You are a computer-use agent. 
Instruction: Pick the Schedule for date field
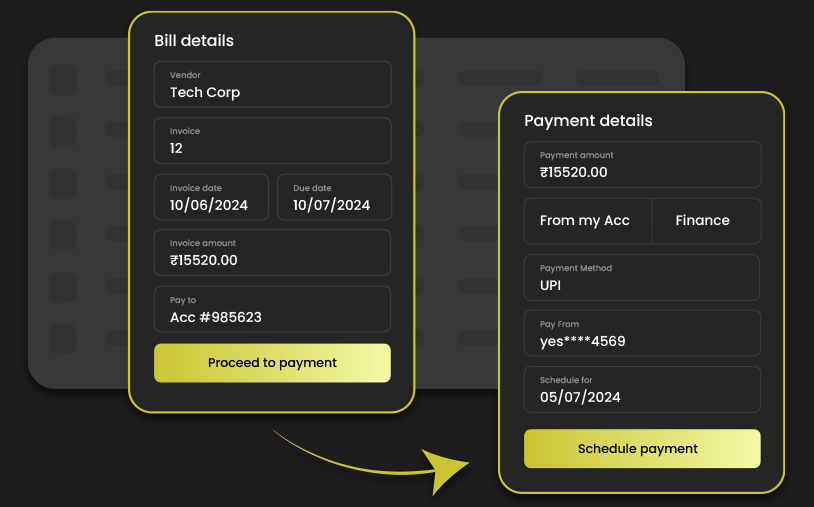(x=642, y=389)
